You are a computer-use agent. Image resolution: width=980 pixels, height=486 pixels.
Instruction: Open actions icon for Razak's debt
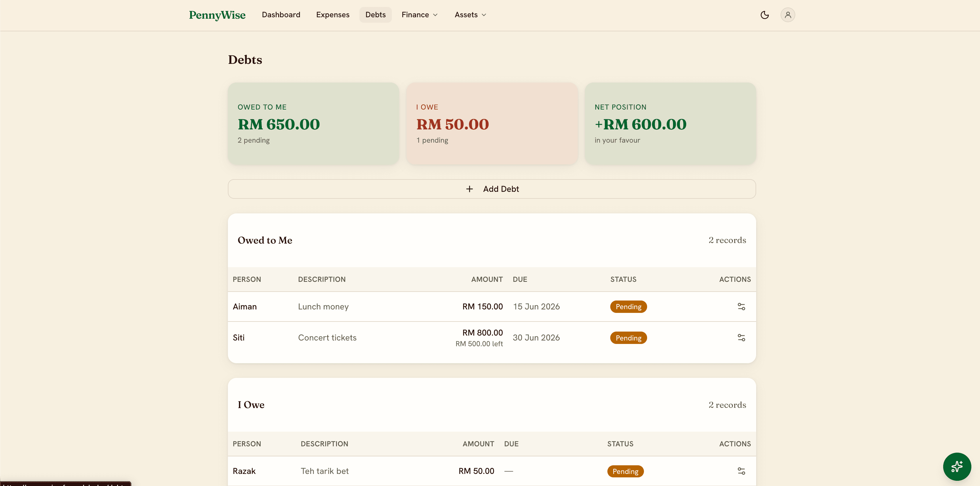pyautogui.click(x=741, y=471)
